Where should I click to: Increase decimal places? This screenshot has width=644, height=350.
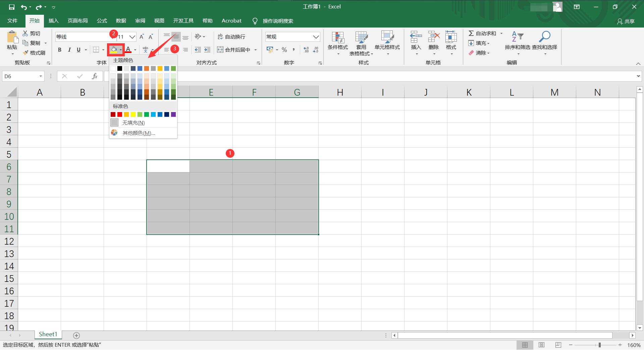click(x=306, y=50)
